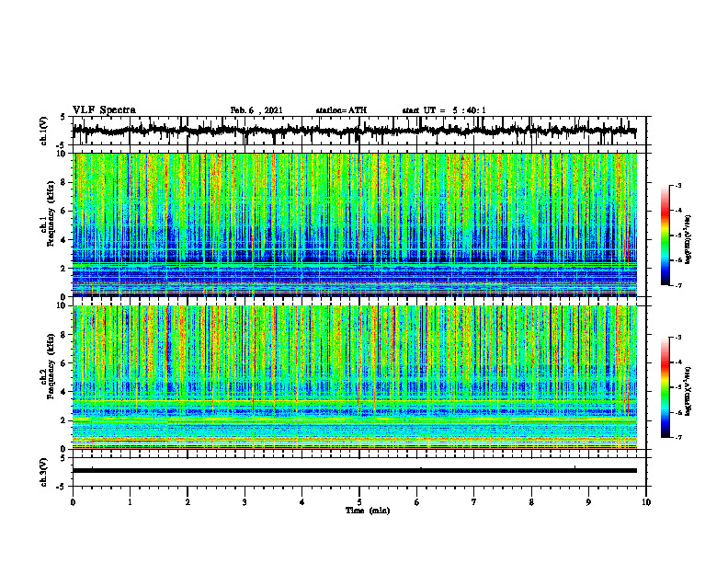Click tick label "1" on the time axis
The image size is (728, 563).
click(x=130, y=502)
